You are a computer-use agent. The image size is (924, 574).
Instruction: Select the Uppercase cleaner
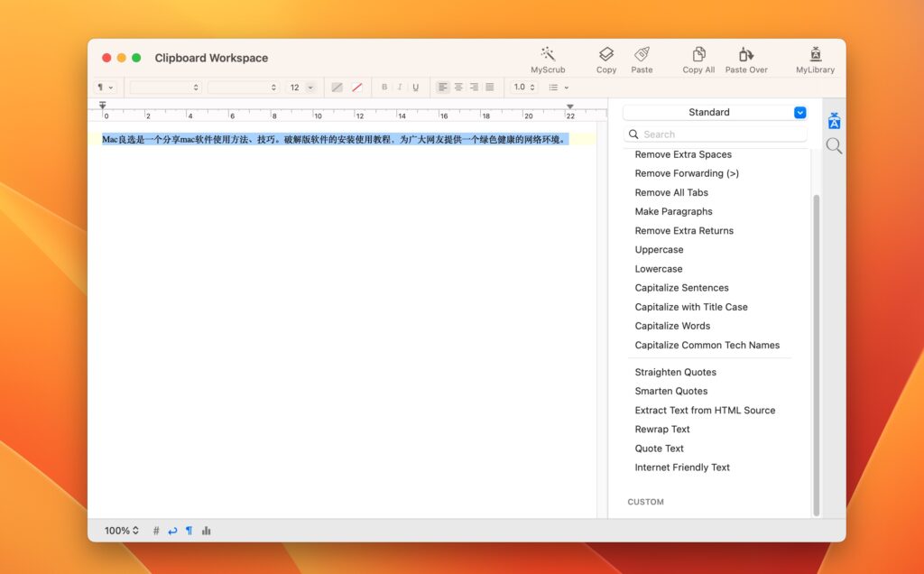click(658, 249)
